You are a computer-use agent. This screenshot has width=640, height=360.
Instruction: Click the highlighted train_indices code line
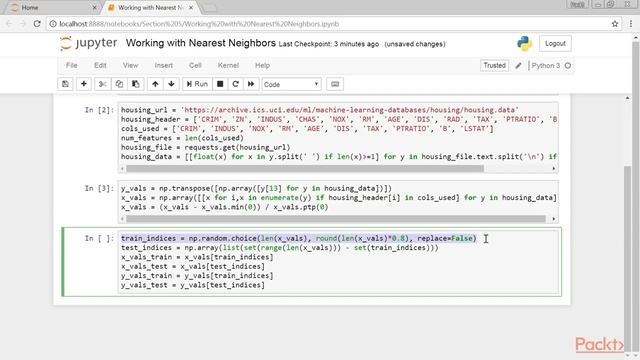tap(298, 238)
